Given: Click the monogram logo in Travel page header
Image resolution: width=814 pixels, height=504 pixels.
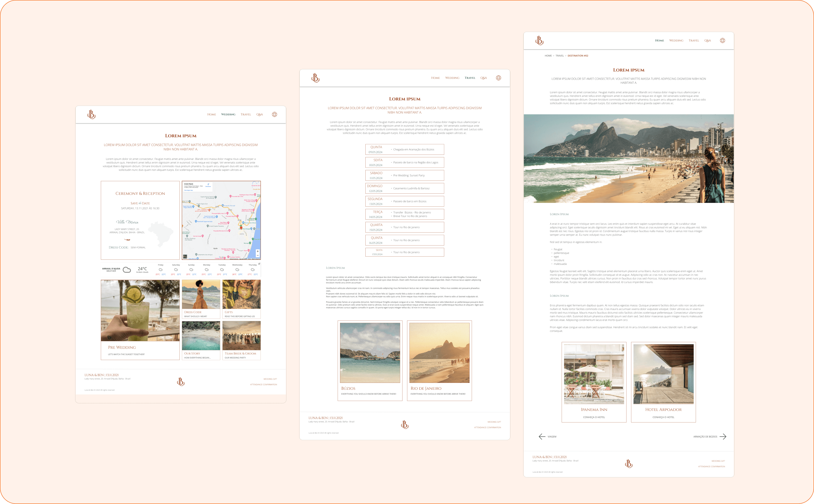Looking at the screenshot, I should point(315,78).
